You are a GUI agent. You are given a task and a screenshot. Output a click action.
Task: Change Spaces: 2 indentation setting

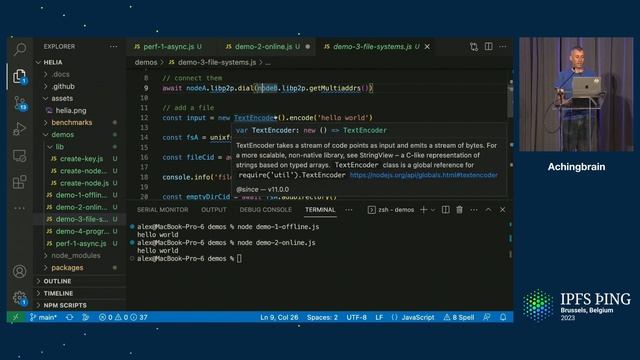pyautogui.click(x=322, y=317)
